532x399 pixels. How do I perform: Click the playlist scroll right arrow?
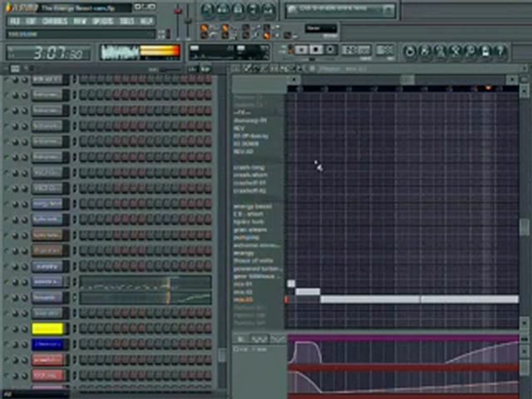click(512, 80)
